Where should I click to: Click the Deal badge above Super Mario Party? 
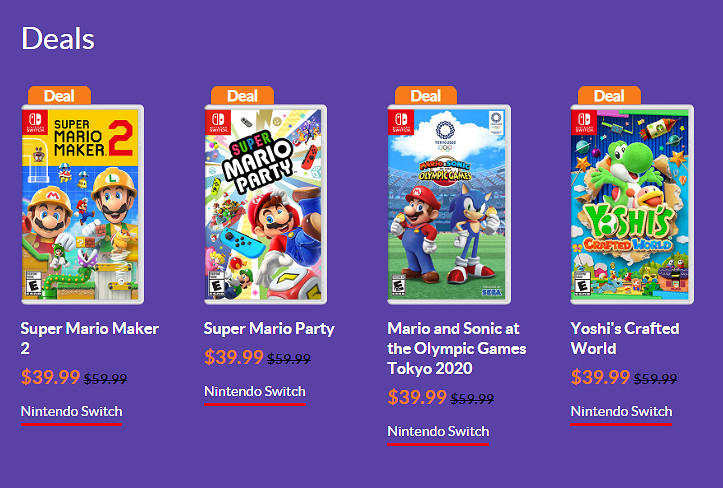tap(242, 96)
